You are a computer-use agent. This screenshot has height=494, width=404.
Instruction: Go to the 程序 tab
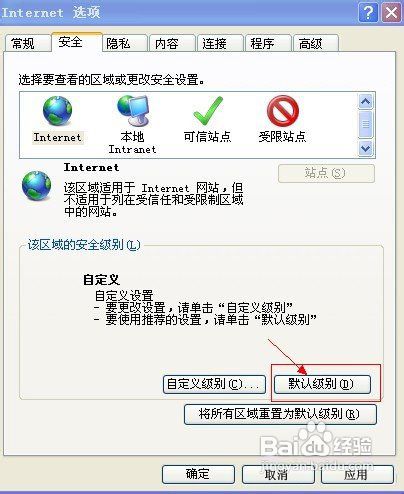[x=262, y=43]
